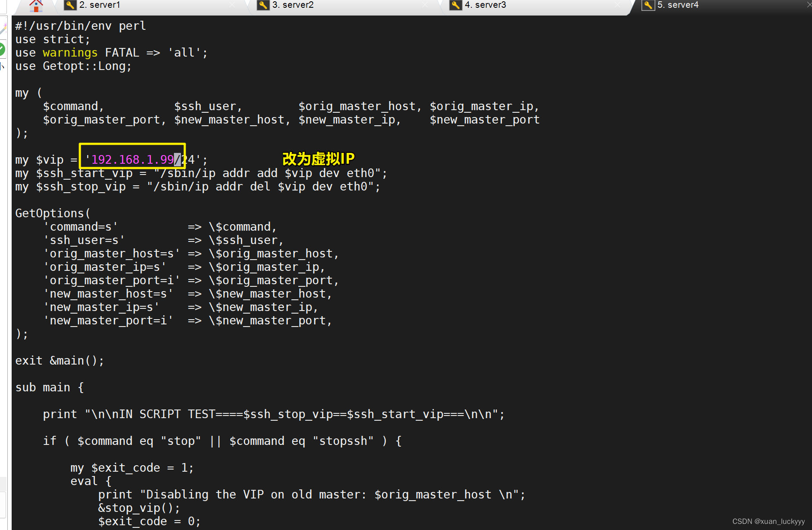
Task: Click '$orig_master_host,' in the my declaration
Action: (360, 106)
